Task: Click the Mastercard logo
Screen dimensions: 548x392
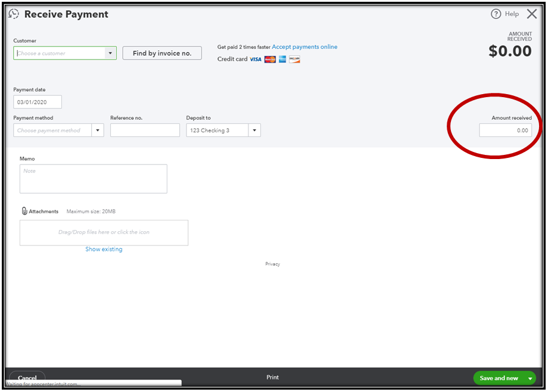Action: click(x=270, y=60)
